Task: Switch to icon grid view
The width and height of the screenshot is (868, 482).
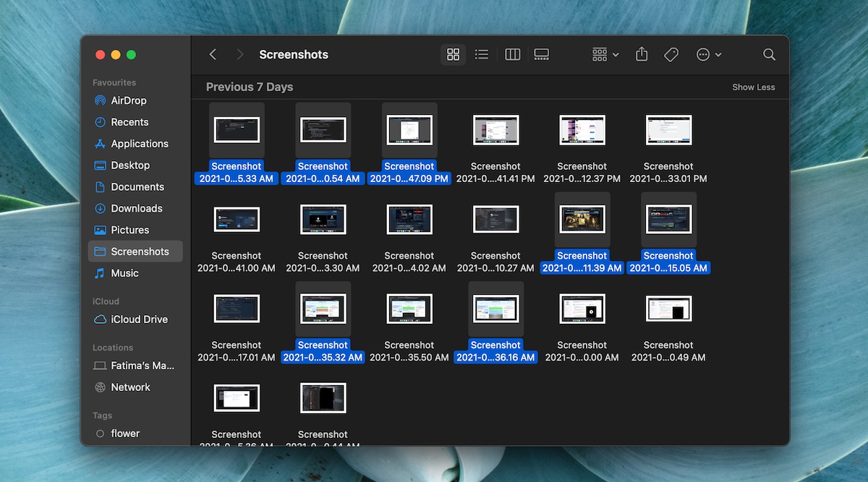Action: (454, 54)
